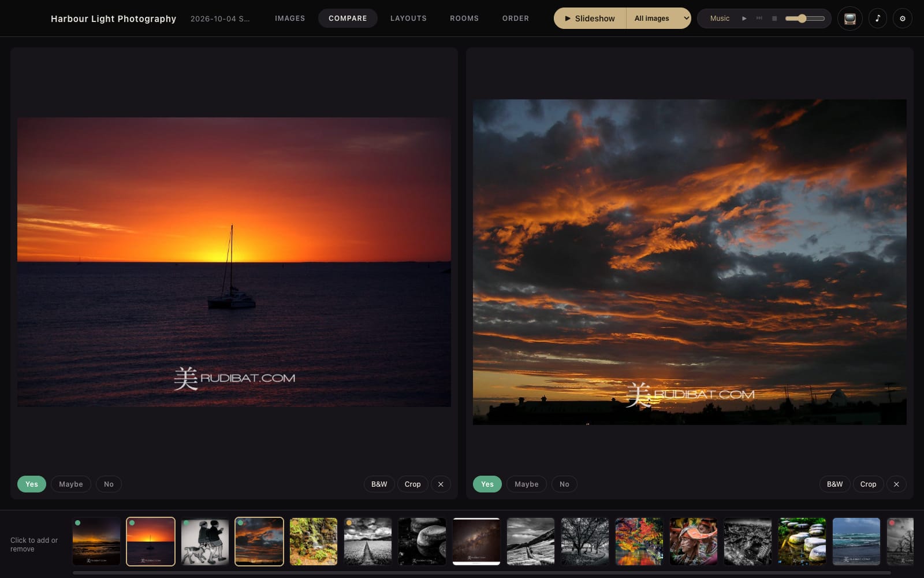This screenshot has width=924, height=578.
Task: Toggle B&W on cloudy sky image
Action: 834,484
